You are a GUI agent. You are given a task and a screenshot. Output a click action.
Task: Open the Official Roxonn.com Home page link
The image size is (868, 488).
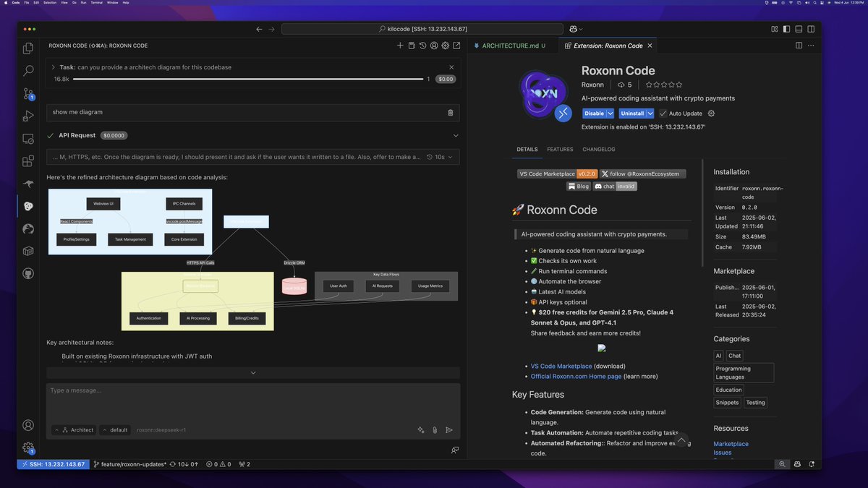(576, 376)
